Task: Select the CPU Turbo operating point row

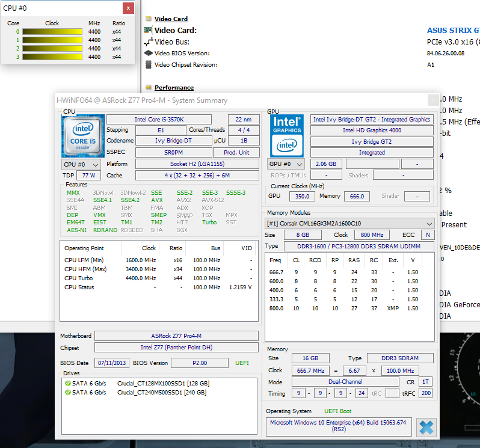Action: tap(159, 278)
